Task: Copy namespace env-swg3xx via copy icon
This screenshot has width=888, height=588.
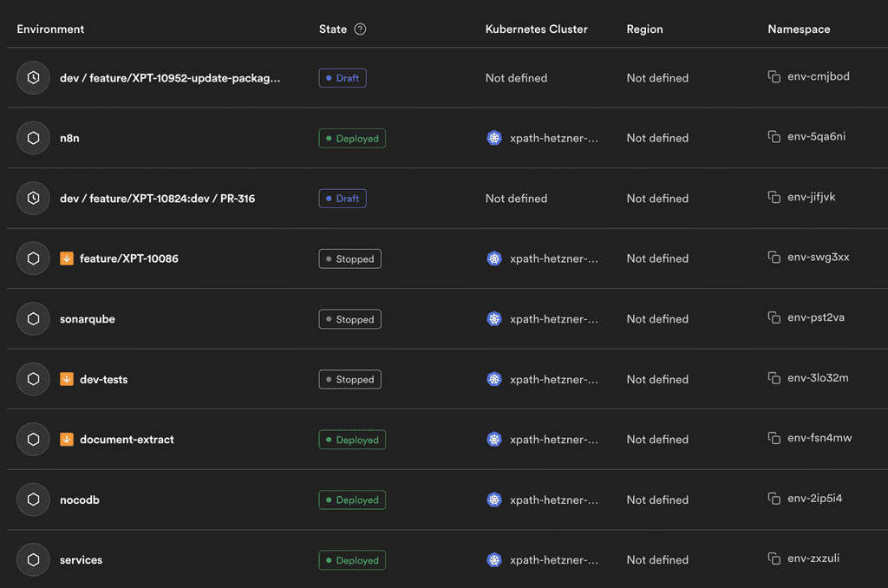Action: coord(774,258)
